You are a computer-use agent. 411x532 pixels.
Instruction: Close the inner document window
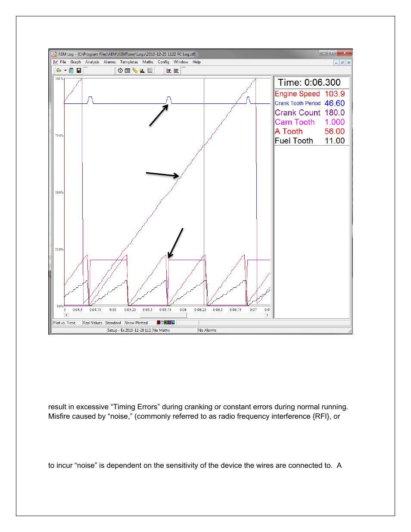349,62
